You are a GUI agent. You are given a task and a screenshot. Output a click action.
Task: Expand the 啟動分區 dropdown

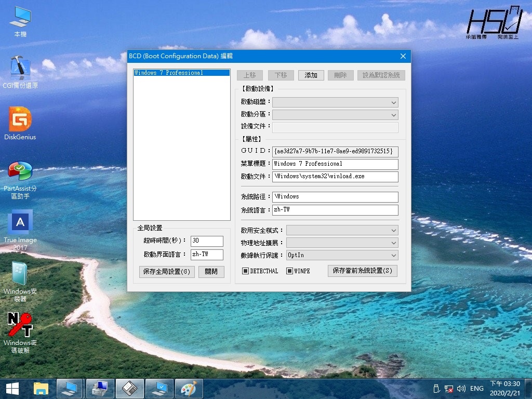click(335, 115)
